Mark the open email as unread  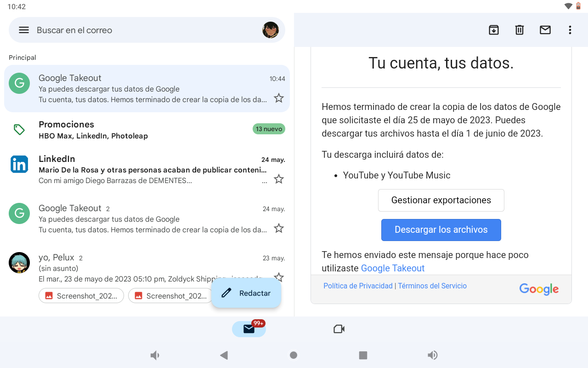545,30
